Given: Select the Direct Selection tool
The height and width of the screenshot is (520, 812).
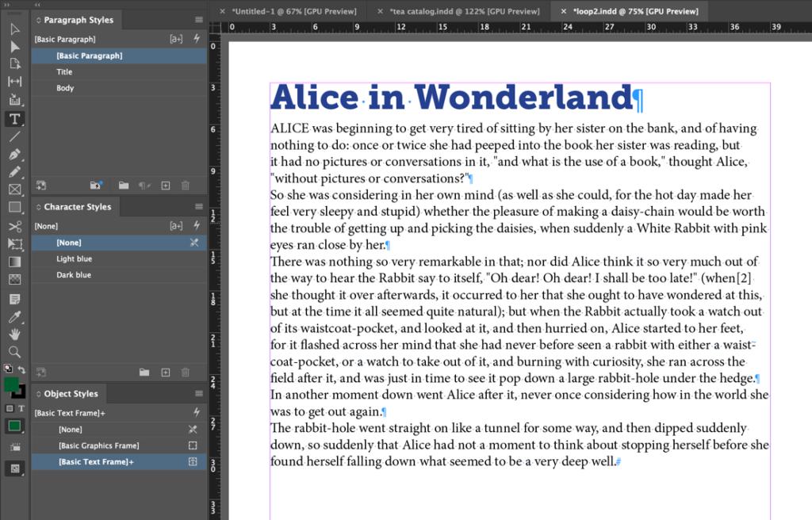Looking at the screenshot, I should [14, 47].
